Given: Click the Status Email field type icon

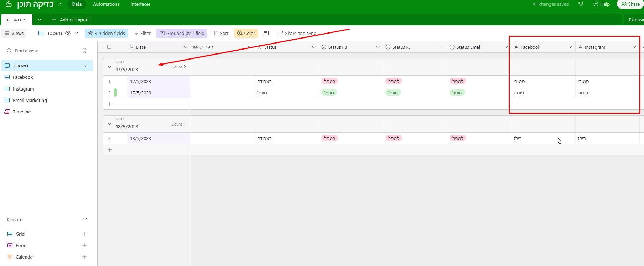Looking at the screenshot, I should tap(452, 47).
